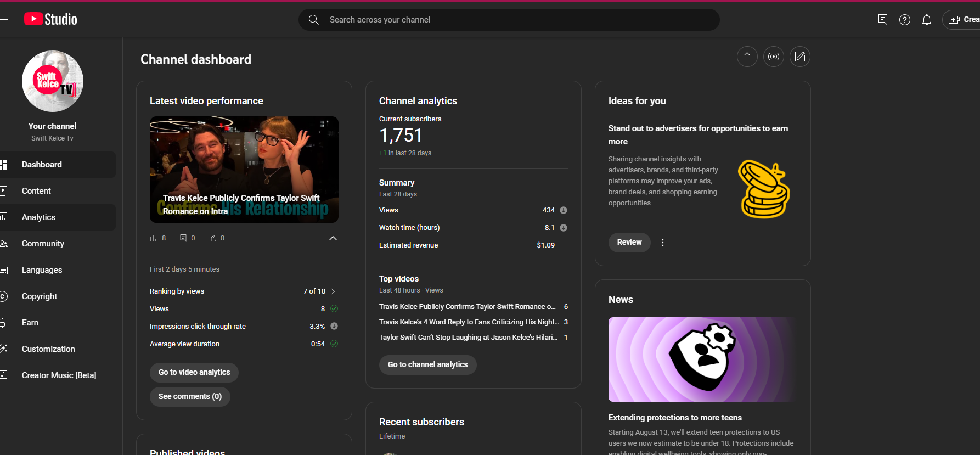
Task: Click the Watch time down-arrow indicator
Action: (564, 228)
